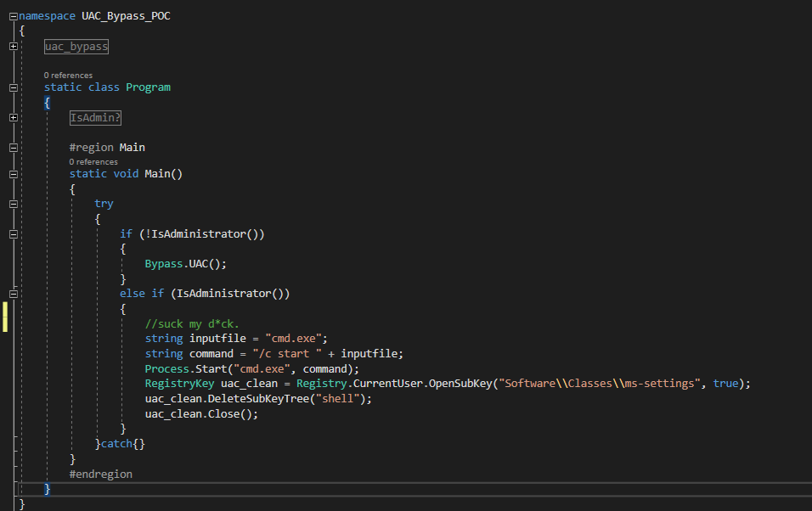Click the catch keyword

[116, 444]
